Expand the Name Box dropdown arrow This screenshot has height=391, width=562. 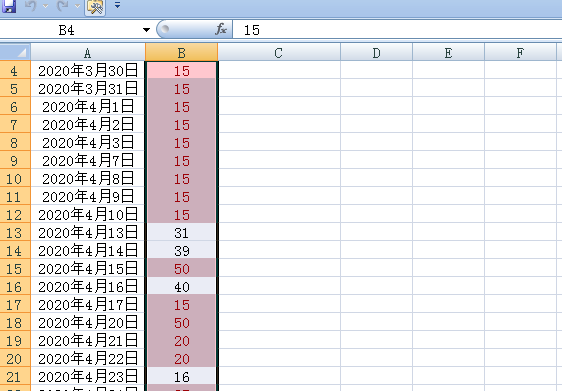click(x=146, y=30)
